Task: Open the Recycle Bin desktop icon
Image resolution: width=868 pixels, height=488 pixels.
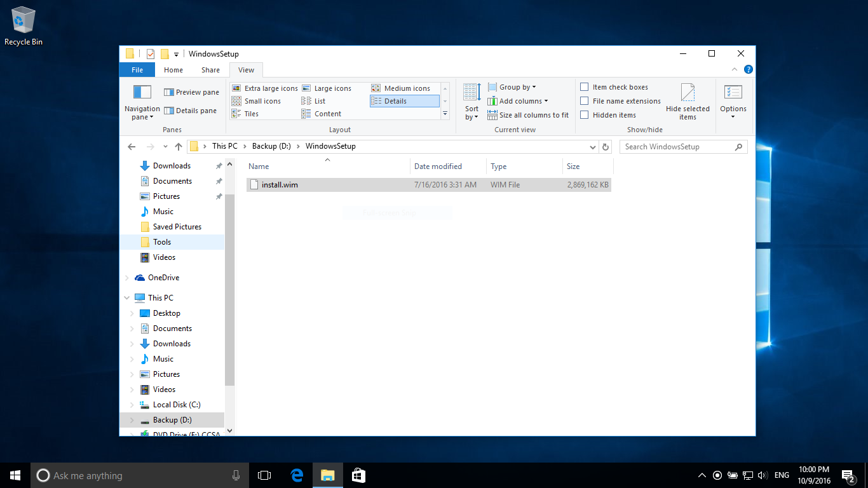Action: tap(24, 27)
